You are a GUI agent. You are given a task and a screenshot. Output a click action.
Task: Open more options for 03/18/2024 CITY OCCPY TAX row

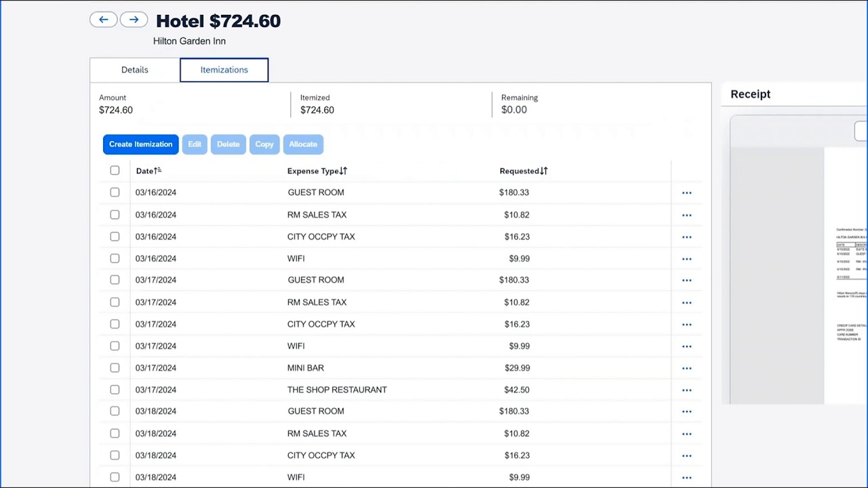(x=687, y=456)
